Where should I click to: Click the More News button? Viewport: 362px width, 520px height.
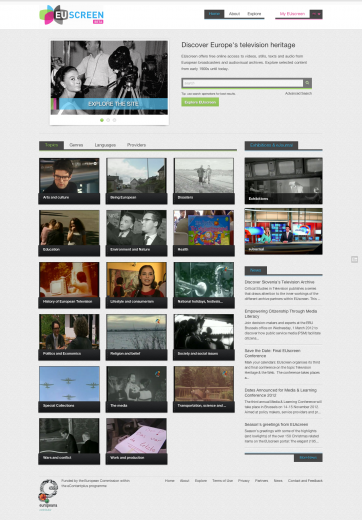(x=308, y=458)
